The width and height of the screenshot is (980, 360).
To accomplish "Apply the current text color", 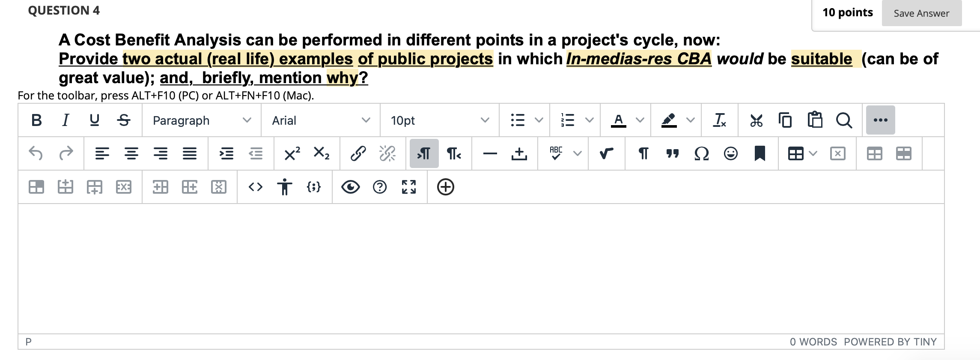I will pyautogui.click(x=618, y=120).
